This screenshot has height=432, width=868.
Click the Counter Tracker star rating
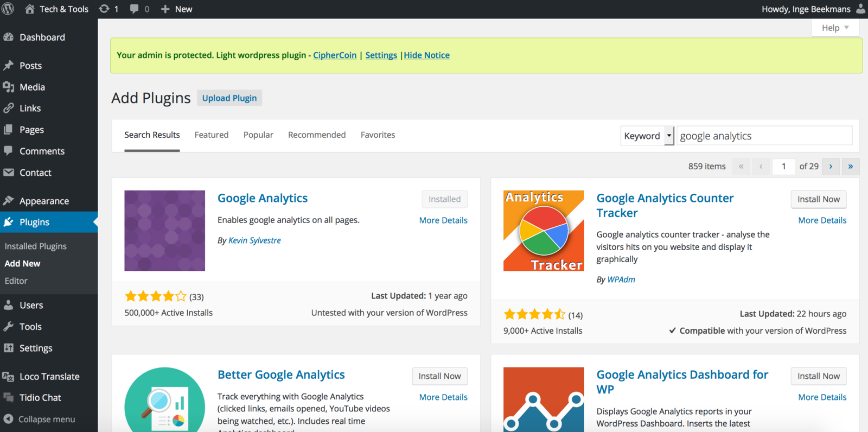click(x=534, y=314)
